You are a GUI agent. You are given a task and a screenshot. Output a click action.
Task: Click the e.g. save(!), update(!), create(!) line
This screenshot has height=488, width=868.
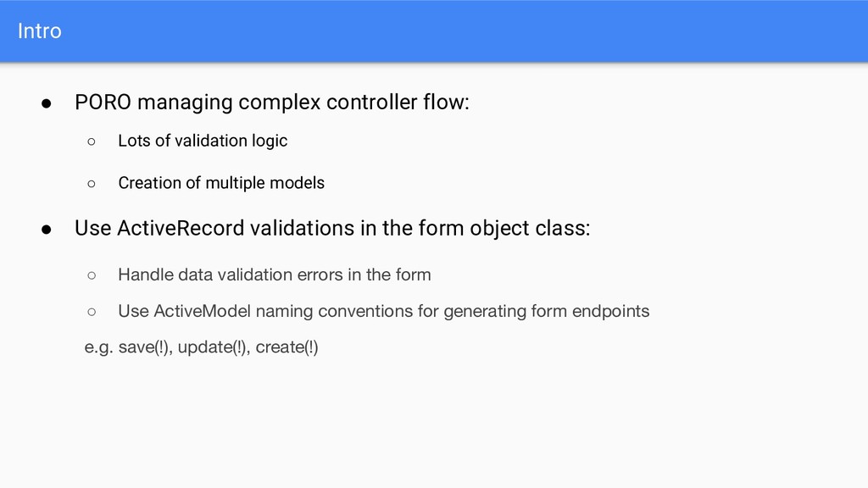coord(201,347)
